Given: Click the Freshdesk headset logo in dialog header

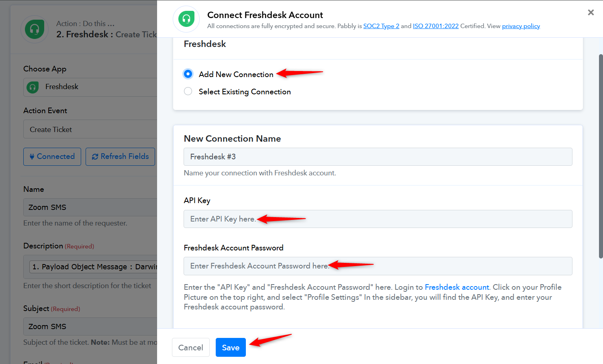Looking at the screenshot, I should point(186,19).
